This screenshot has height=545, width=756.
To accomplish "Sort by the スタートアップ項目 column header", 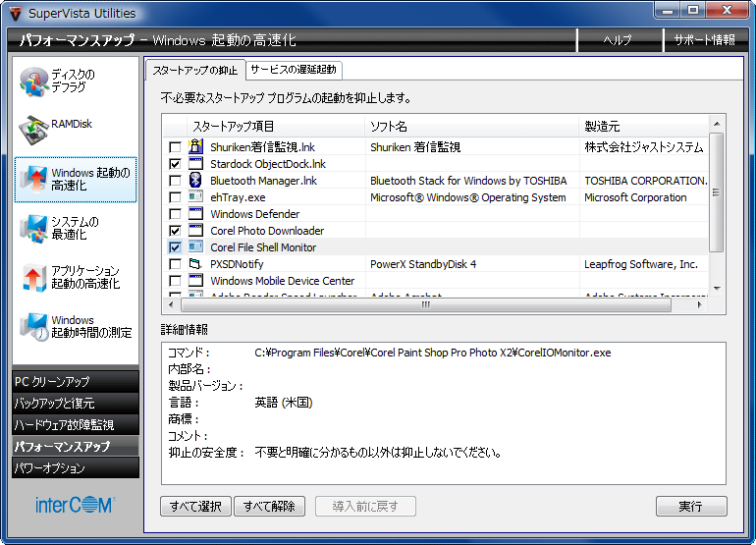I will pos(275,127).
